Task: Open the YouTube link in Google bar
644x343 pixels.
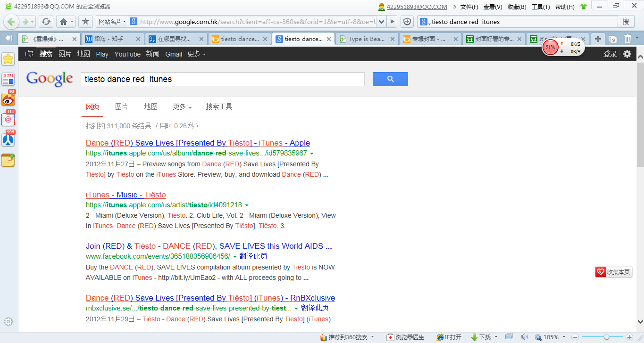Action: [127, 54]
